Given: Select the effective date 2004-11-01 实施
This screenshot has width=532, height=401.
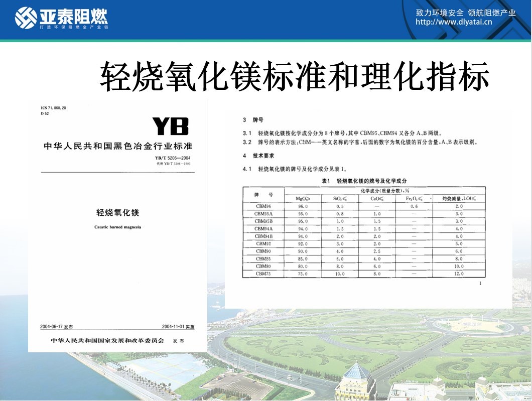Looking at the screenshot, I should tap(178, 327).
